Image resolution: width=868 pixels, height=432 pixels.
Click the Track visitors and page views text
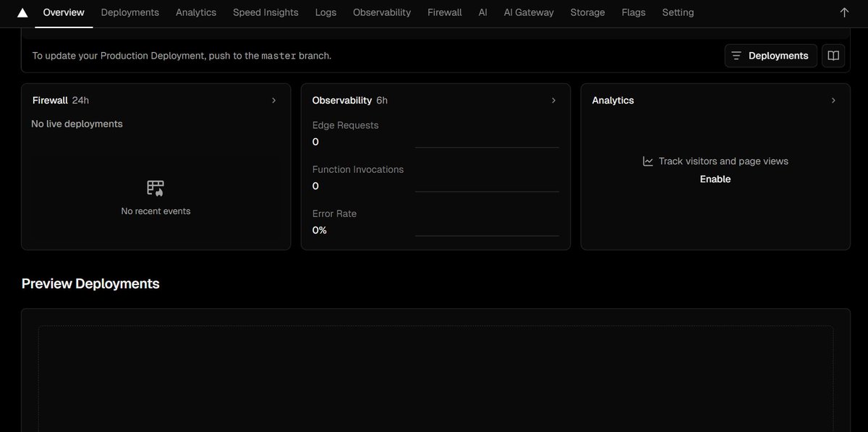click(723, 161)
